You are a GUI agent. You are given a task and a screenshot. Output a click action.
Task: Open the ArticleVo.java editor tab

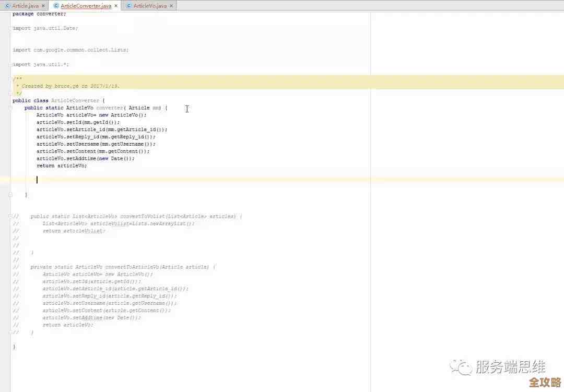pyautogui.click(x=150, y=6)
